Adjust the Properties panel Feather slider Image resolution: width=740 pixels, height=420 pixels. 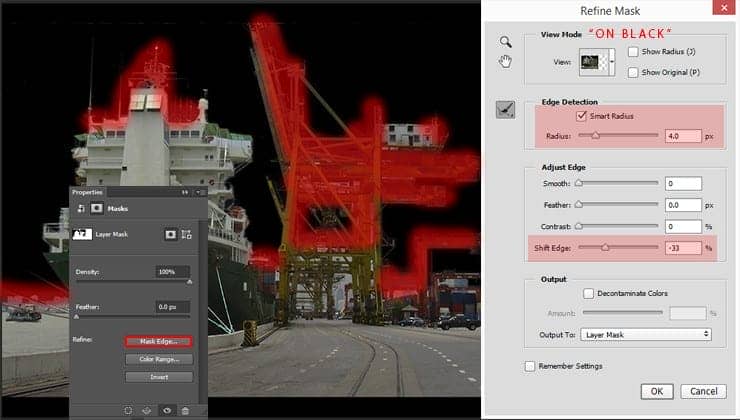(x=76, y=317)
